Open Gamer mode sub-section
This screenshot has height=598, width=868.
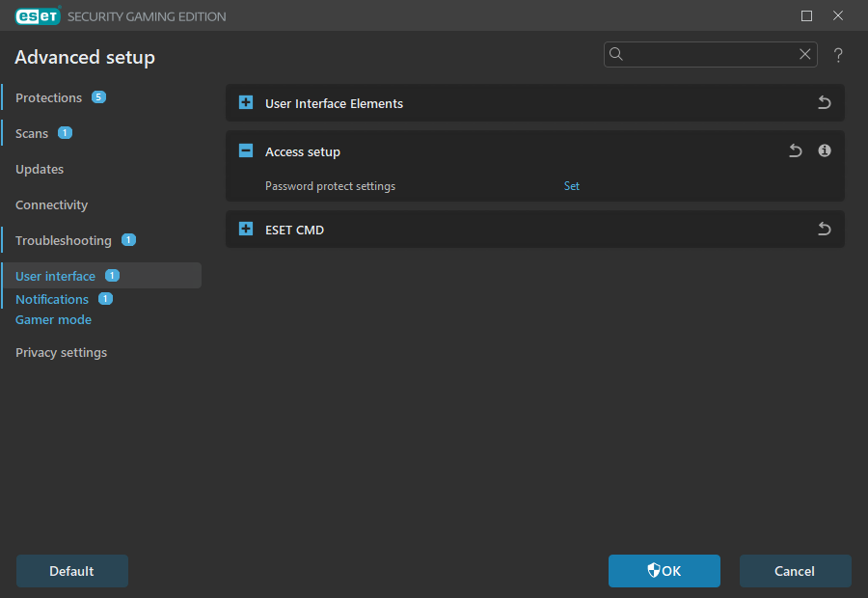click(x=53, y=319)
